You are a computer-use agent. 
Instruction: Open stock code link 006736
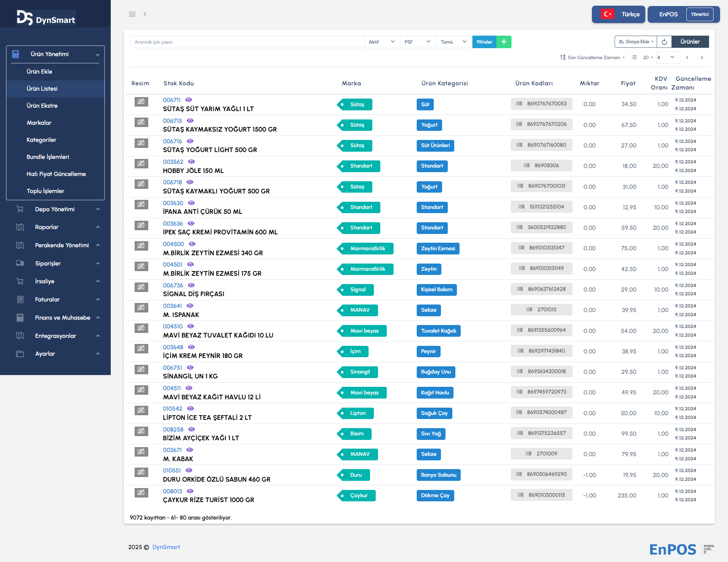[173, 285]
